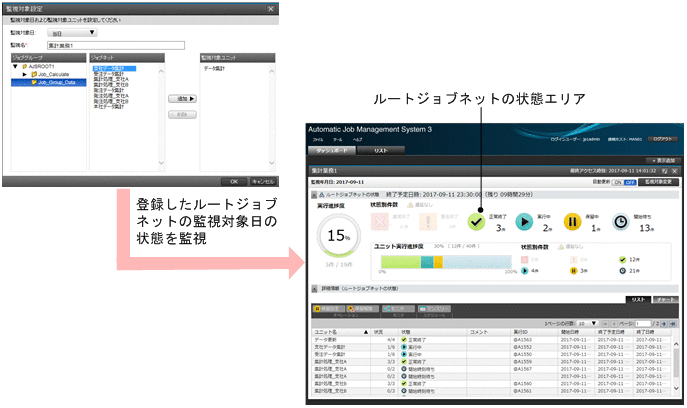687x408 pixels.
Task: Select 受注データ集計 in the jobnet list
Action: coord(108,74)
